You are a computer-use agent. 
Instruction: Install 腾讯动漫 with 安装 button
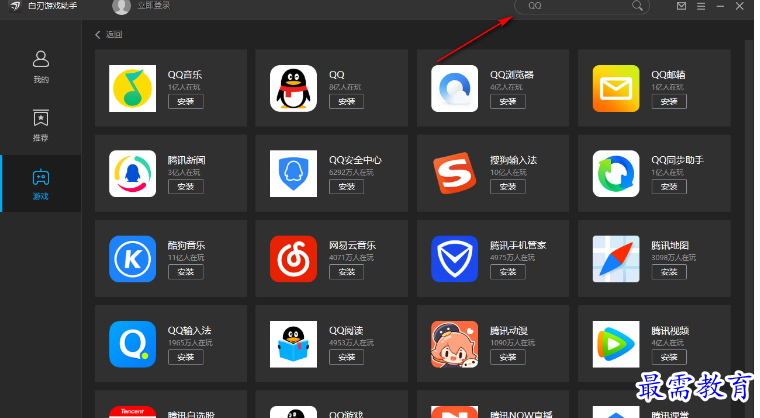(508, 357)
